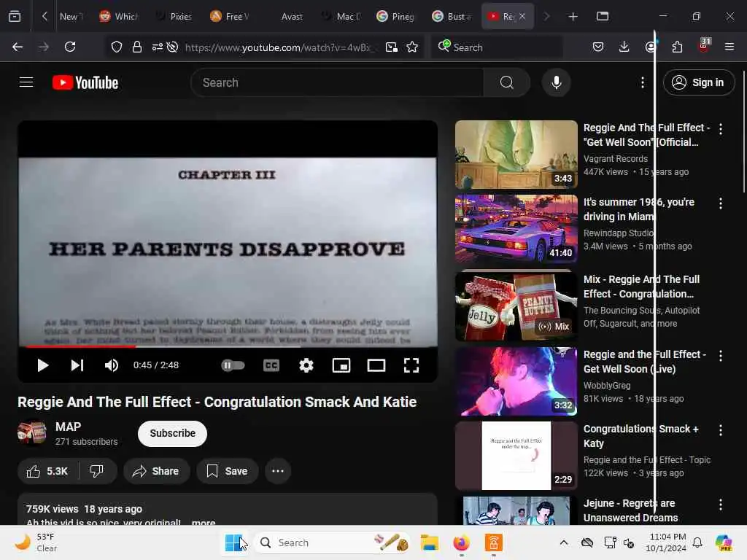This screenshot has width=747, height=560.
Task: Switch to the 'Which' tab
Action: pos(119,17)
